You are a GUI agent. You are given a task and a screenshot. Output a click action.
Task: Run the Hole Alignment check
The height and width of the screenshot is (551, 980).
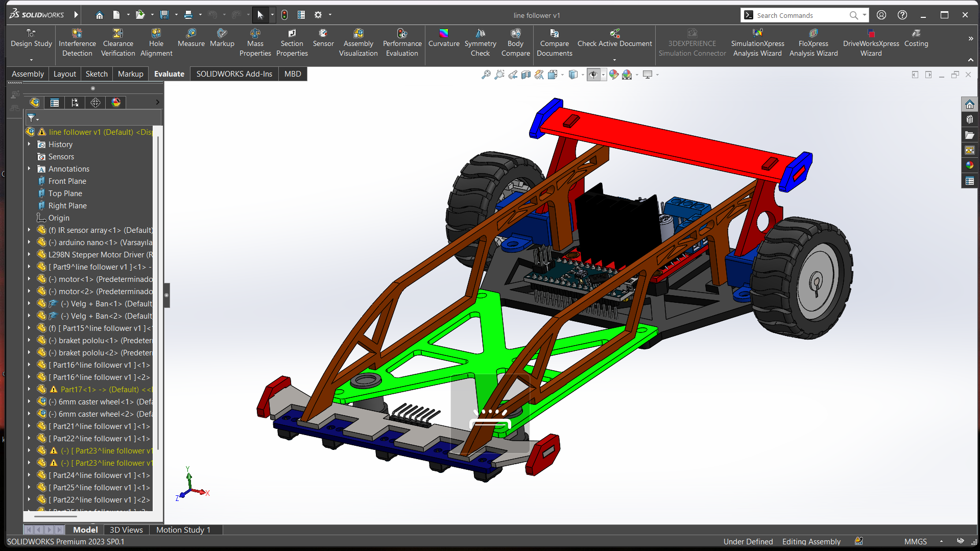click(x=156, y=43)
